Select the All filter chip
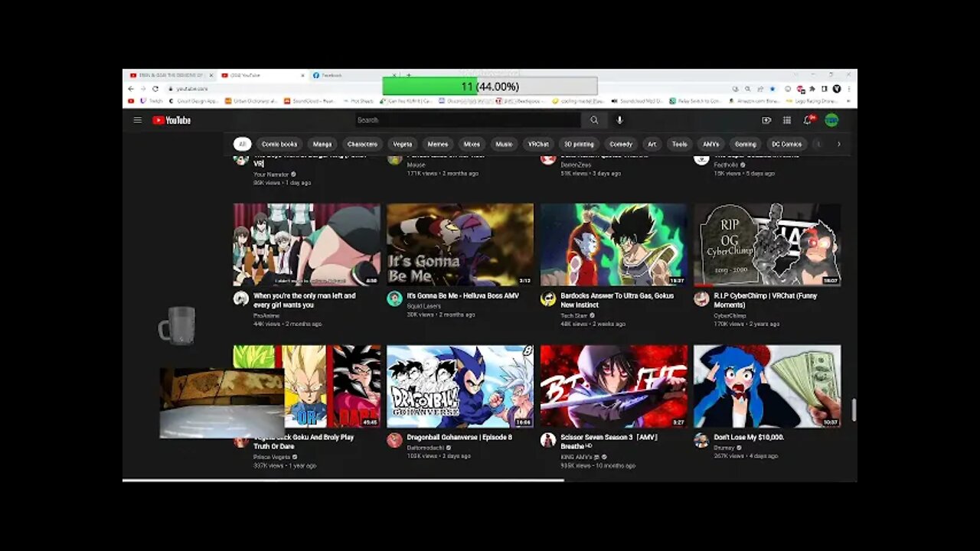 (242, 144)
